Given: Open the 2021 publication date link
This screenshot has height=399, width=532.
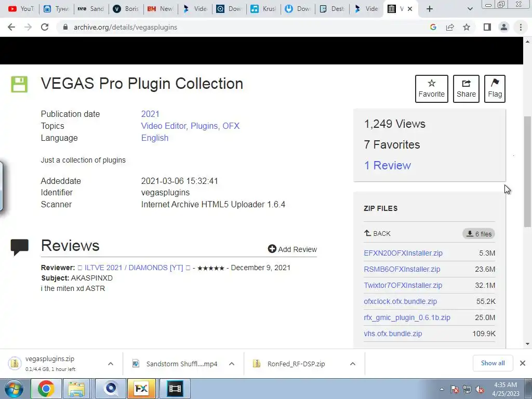Looking at the screenshot, I should [x=150, y=114].
